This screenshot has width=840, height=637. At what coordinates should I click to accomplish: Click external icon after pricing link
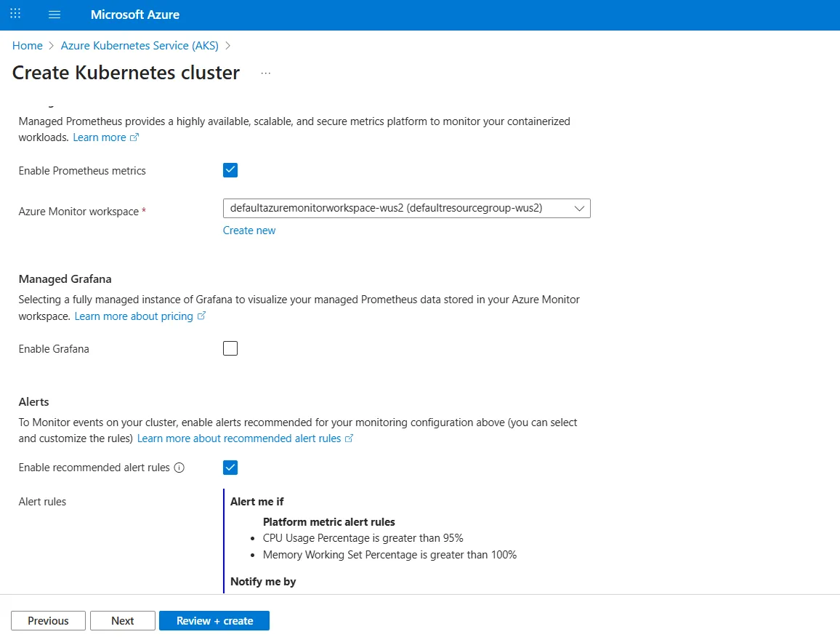coord(201,316)
